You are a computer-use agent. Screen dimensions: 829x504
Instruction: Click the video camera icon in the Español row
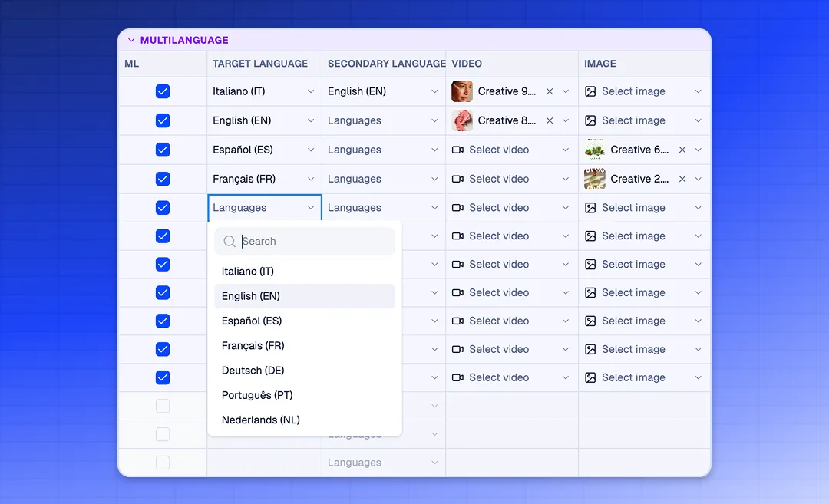point(458,150)
